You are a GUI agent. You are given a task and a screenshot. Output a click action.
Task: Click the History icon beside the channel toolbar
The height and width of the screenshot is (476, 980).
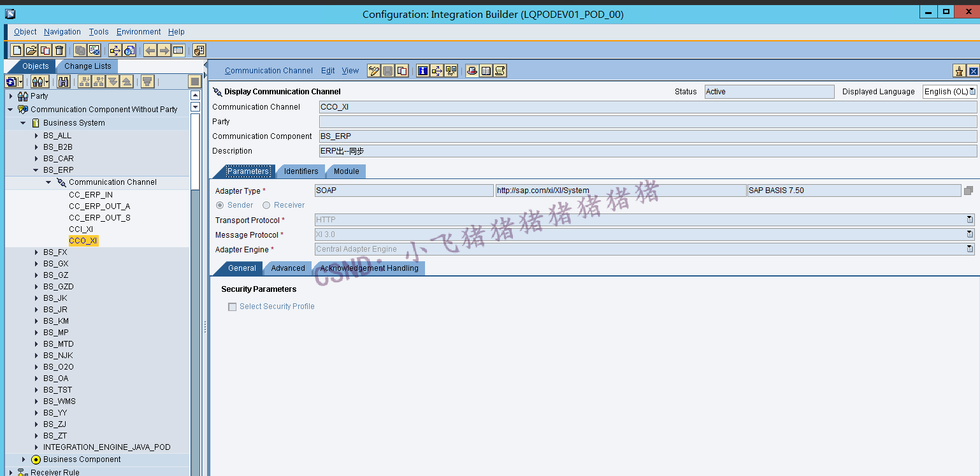click(500, 70)
